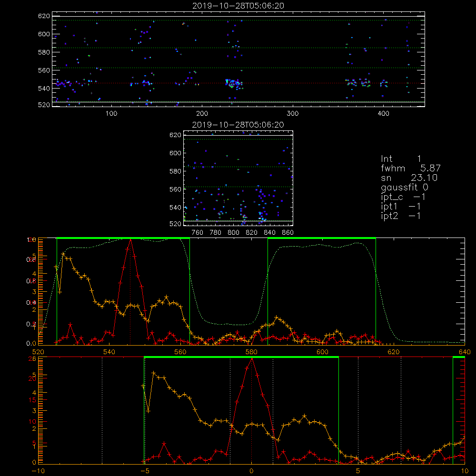
Task: Click y-axis label 600 on top plot
Action: click(x=44, y=34)
